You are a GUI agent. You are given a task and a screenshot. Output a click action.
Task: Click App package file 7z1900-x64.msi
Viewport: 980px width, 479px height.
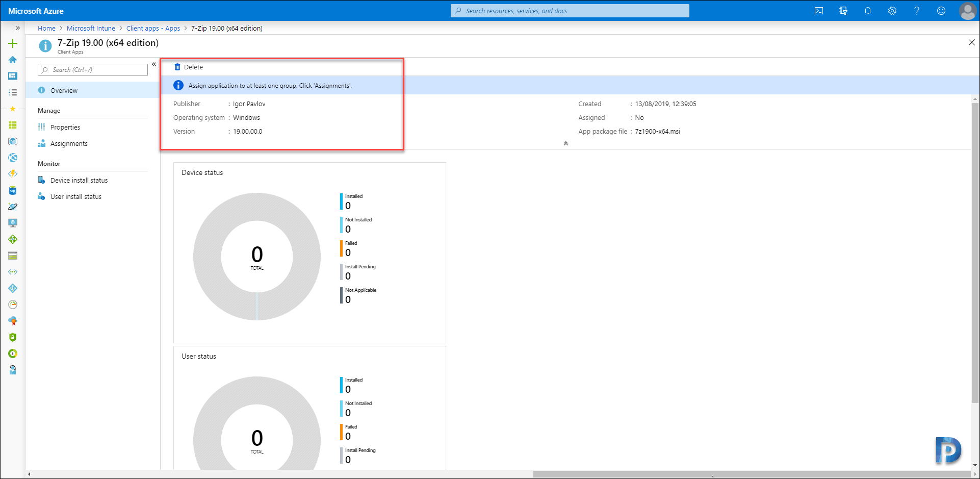657,131
